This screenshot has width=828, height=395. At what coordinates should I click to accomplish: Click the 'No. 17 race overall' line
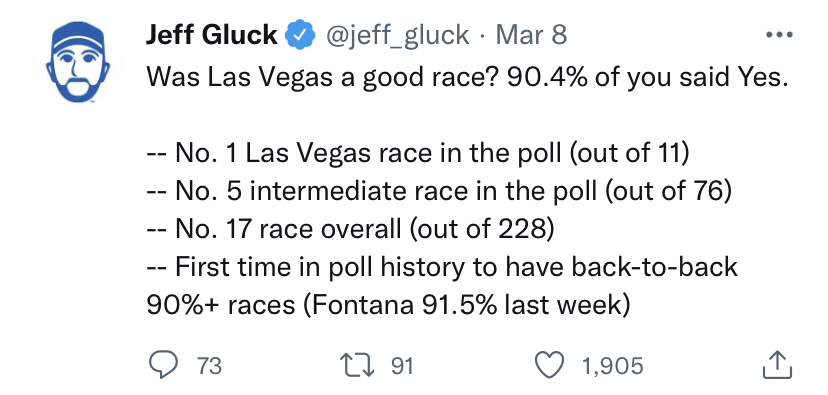pyautogui.click(x=350, y=230)
